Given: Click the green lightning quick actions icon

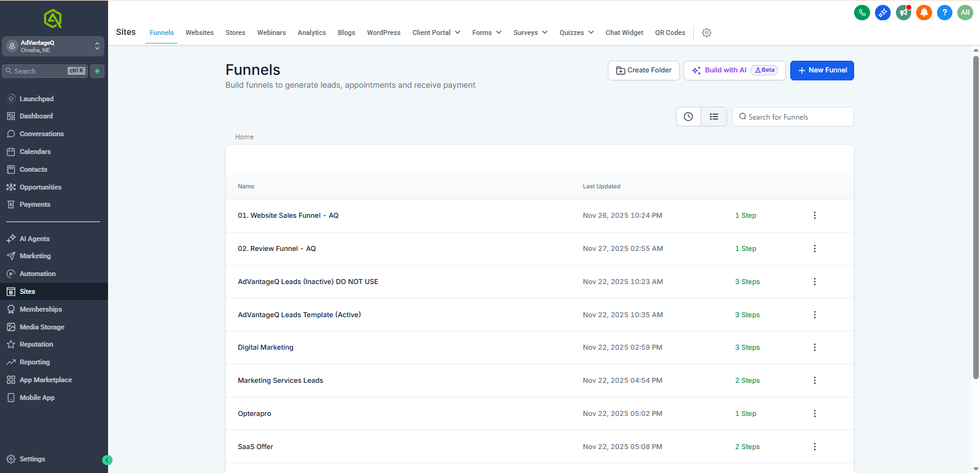Looking at the screenshot, I should 97,71.
